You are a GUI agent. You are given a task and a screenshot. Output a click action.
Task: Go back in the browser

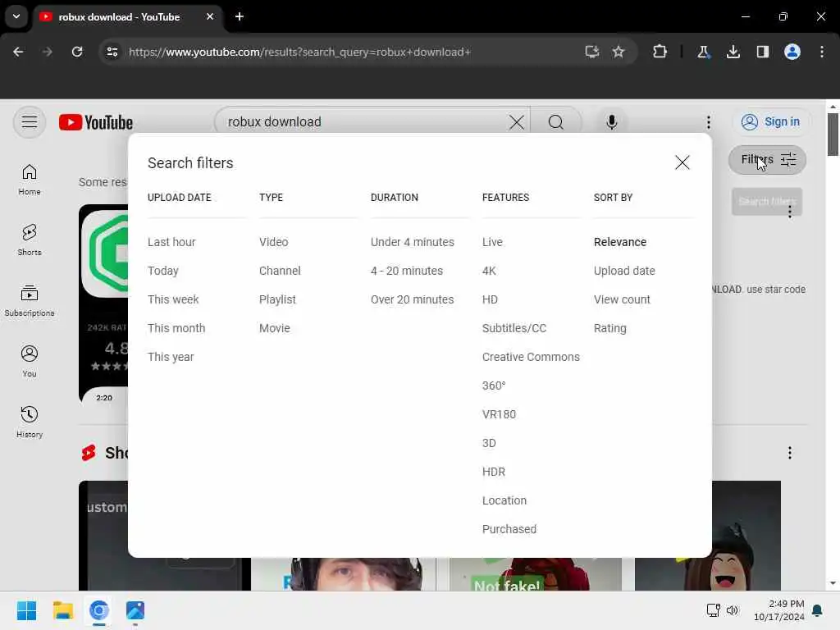tap(18, 52)
